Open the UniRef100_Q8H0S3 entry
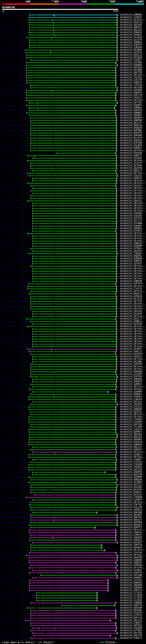The width and height of the screenshot is (146, 644). tap(131, 27)
